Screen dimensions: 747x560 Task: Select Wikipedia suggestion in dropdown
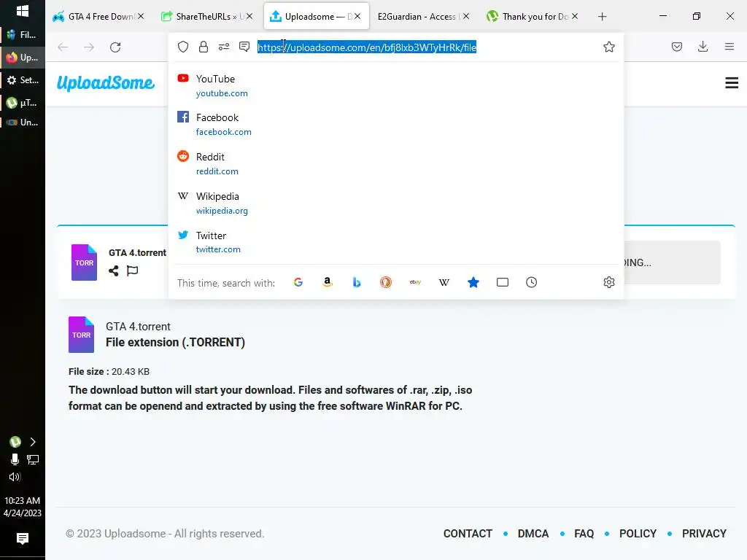click(396, 203)
